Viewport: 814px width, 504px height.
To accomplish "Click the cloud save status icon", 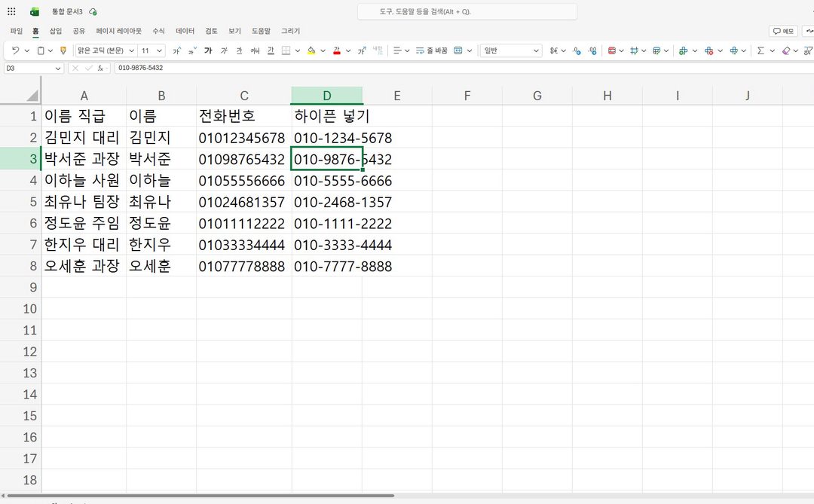I will (x=93, y=11).
